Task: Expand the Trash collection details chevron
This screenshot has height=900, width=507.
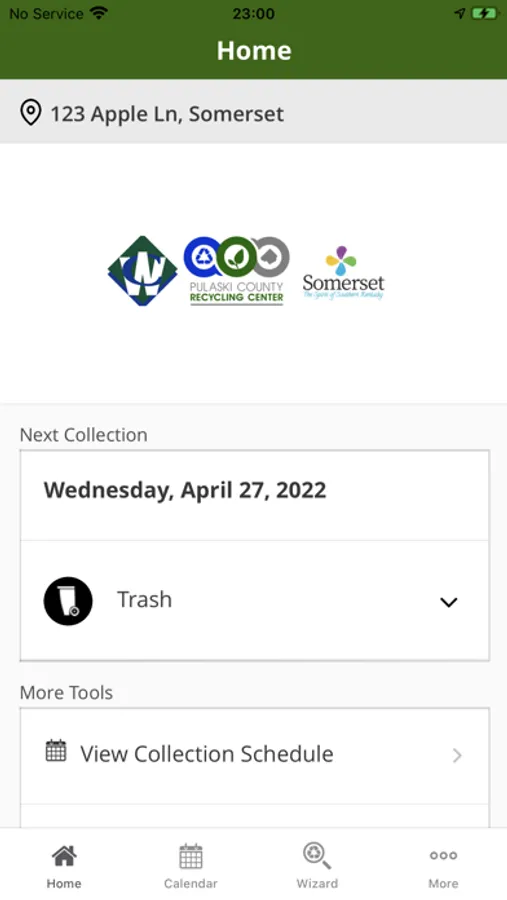Action: pos(448,602)
